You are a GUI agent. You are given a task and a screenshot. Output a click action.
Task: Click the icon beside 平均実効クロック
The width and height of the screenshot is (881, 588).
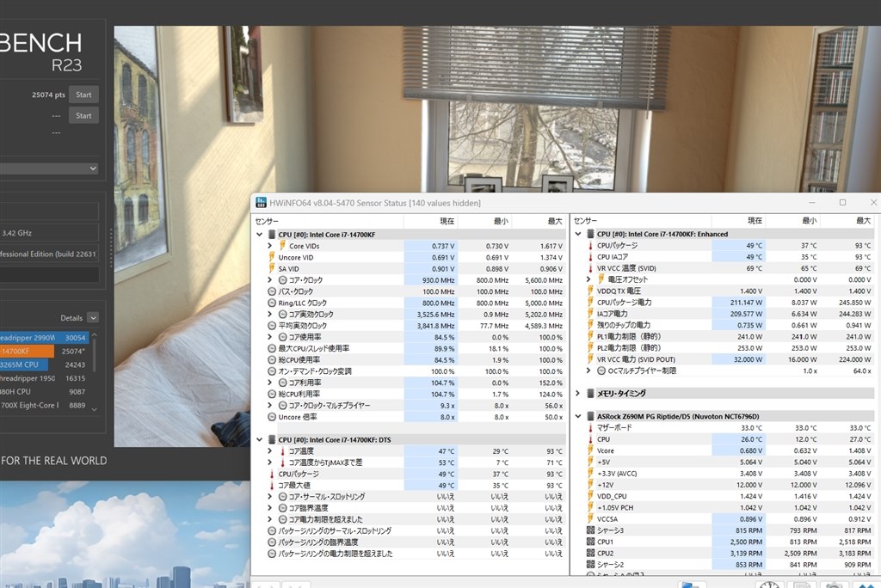coord(272,326)
